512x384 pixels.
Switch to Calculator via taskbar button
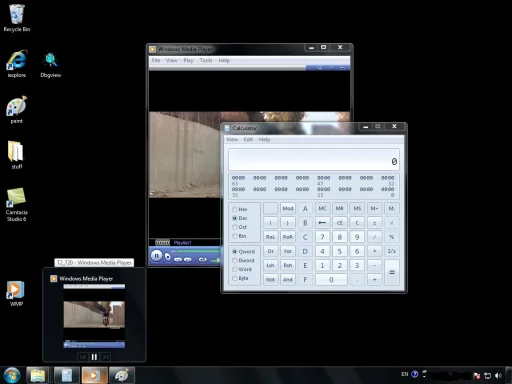[x=66, y=375]
